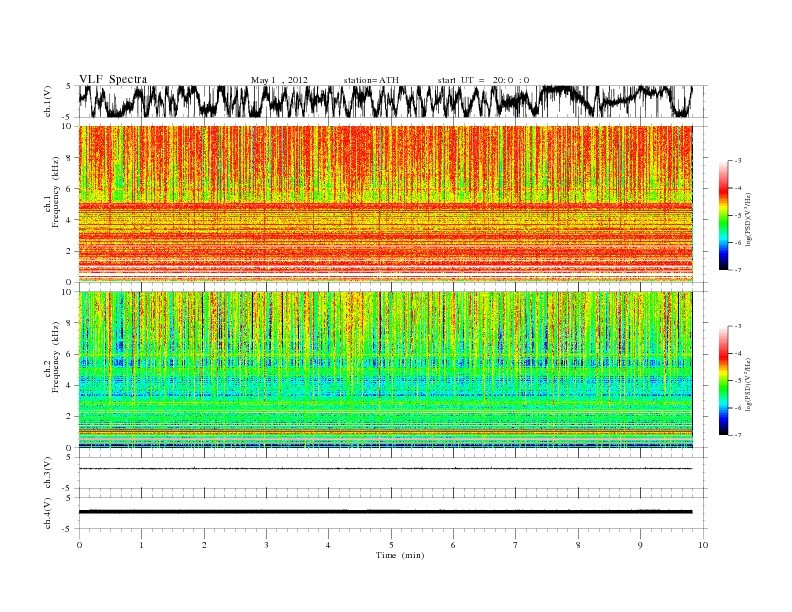
Task: Click the thick ch.4(V) trace band
Action: [386, 512]
